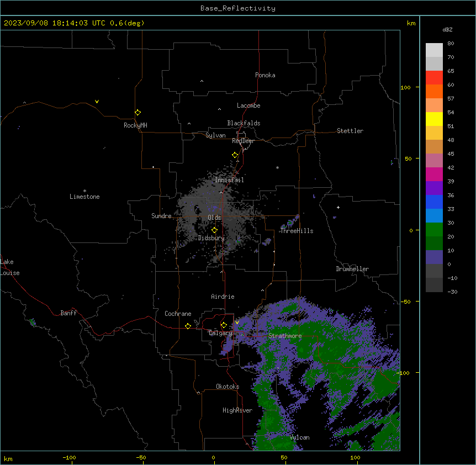Viewport: 476px width, 465px height.
Task: Click the Innisfail city label
Action: [x=229, y=180]
